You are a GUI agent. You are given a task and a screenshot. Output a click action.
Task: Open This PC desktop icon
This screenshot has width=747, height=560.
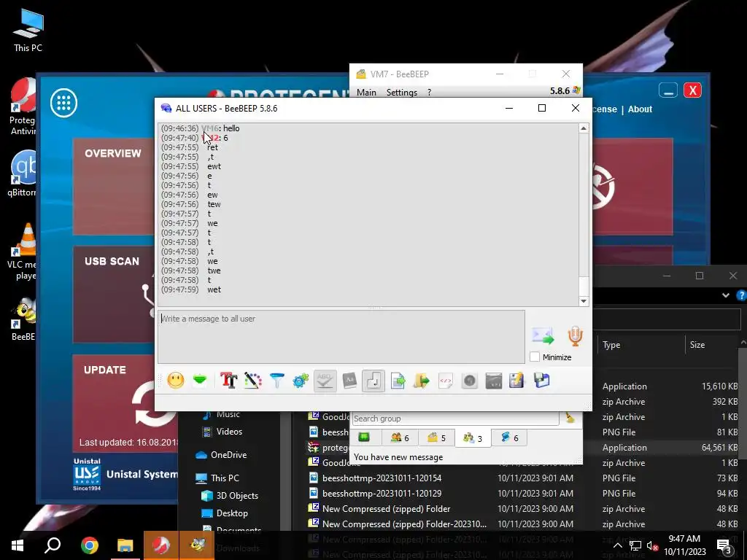coord(28,31)
